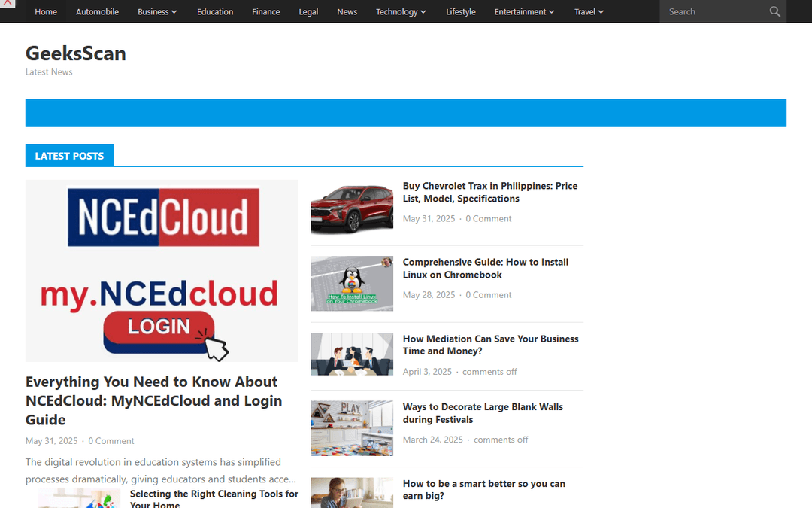
Task: Click 0 Comment under NCEdCloud article
Action: point(111,440)
